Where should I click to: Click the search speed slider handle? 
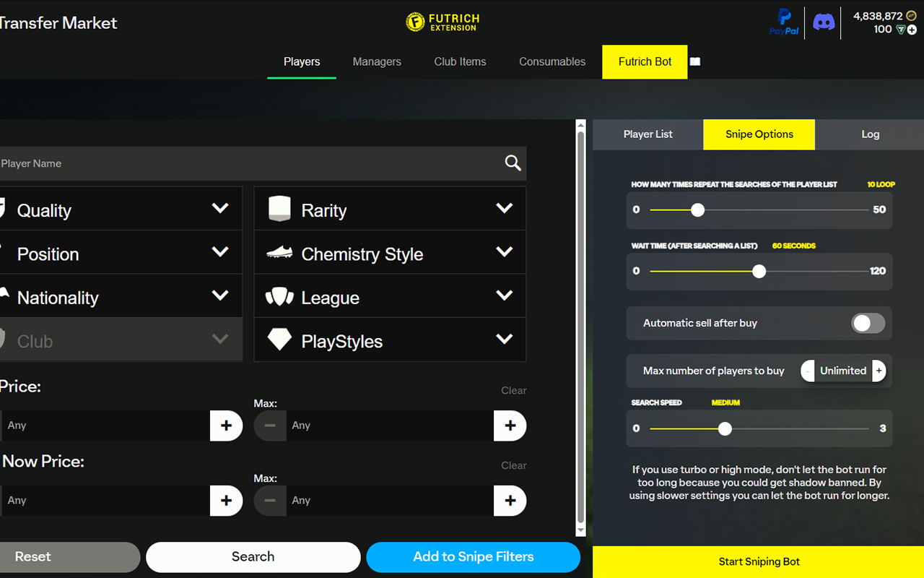[x=725, y=428]
